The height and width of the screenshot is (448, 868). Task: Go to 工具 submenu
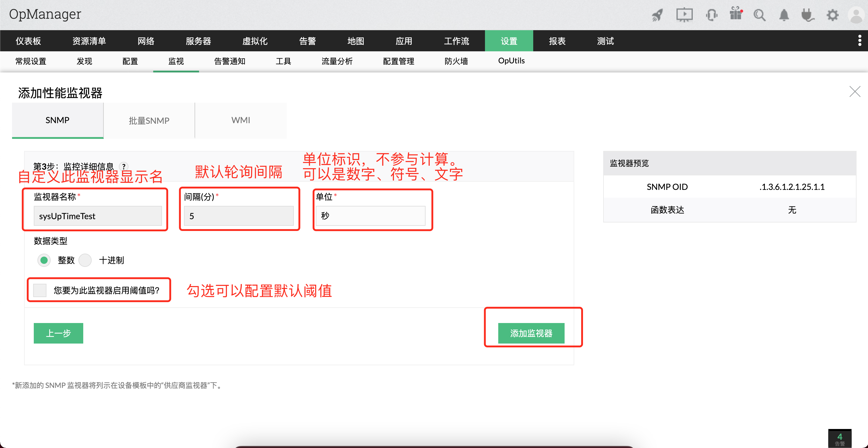[x=283, y=61]
